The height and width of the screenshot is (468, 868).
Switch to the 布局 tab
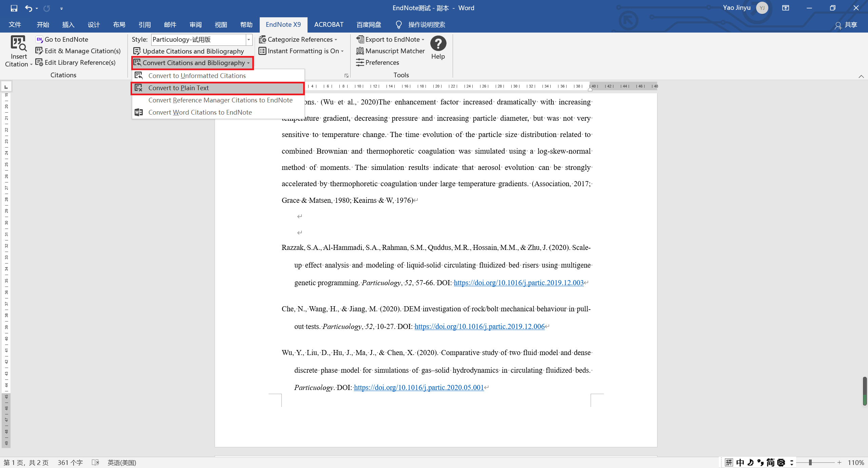pos(119,25)
